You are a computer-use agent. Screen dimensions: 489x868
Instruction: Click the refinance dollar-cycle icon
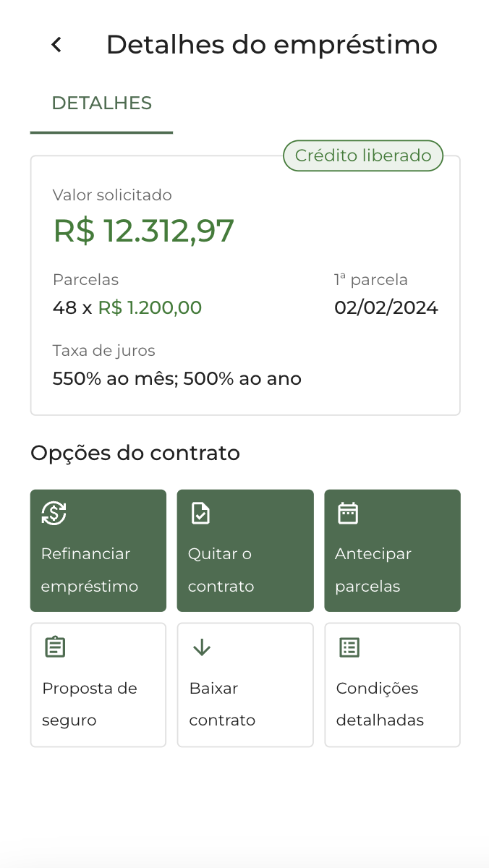pos(54,513)
